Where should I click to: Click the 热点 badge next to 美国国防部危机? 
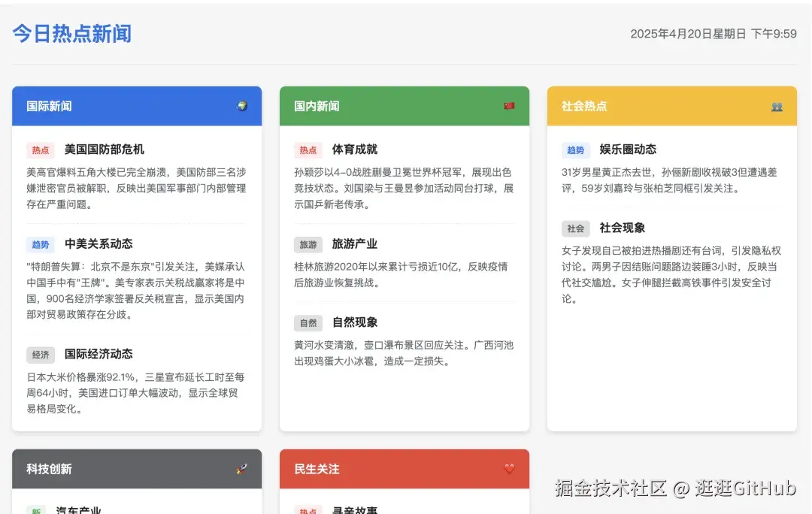pos(41,150)
